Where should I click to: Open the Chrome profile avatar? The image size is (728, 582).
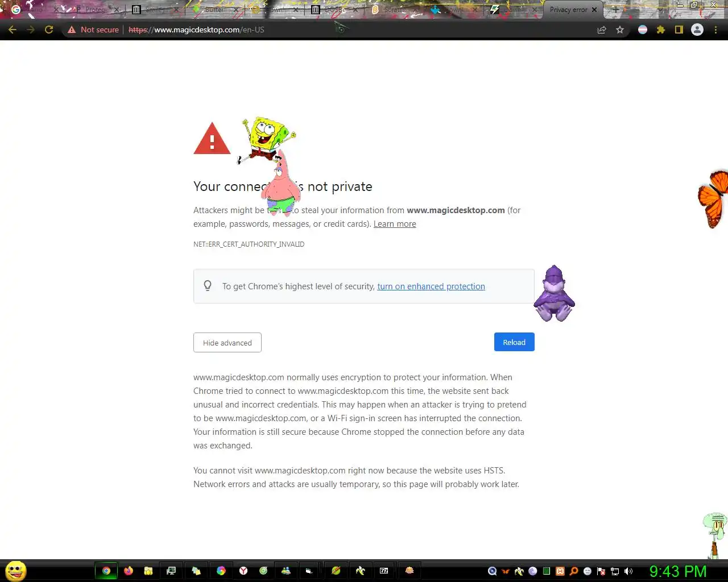(x=697, y=30)
